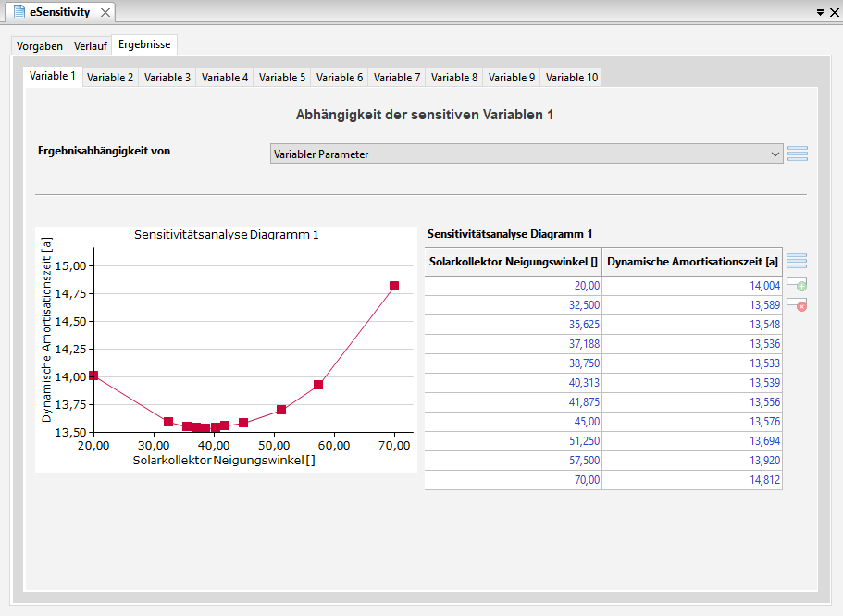Click the heading Abhängigkeit der sensitiven Variablen 1
Image resolution: width=843 pixels, height=616 pixels.
click(x=424, y=115)
